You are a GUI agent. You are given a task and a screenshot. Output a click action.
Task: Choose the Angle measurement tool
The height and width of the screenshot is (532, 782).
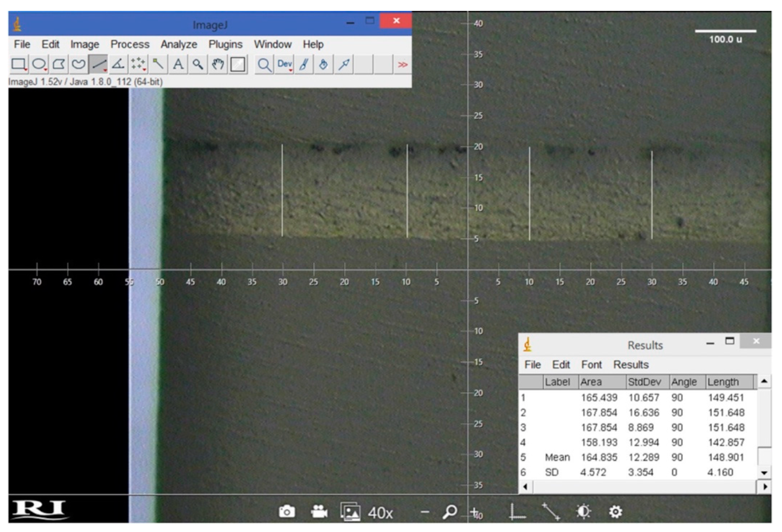[x=118, y=64]
